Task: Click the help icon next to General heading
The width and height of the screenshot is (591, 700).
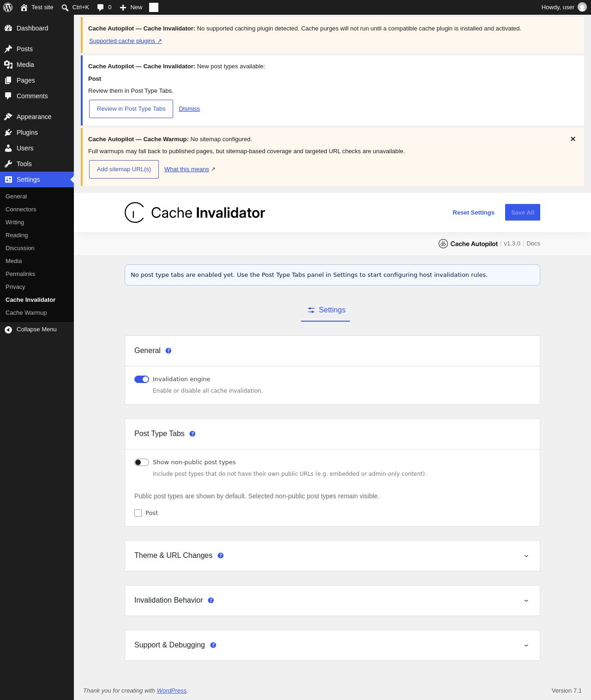Action: (x=169, y=351)
